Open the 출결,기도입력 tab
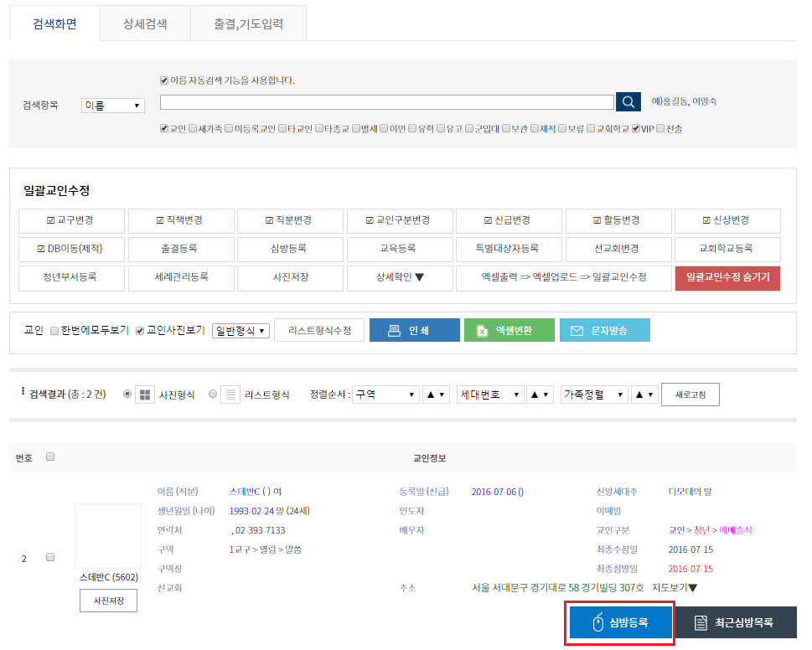Screen dimensions: 812x650 248,24
